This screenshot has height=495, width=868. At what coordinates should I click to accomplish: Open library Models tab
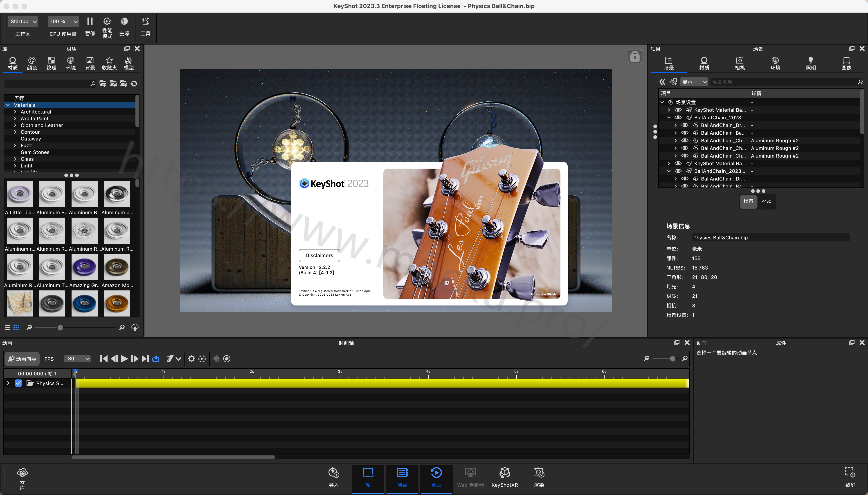coord(129,63)
